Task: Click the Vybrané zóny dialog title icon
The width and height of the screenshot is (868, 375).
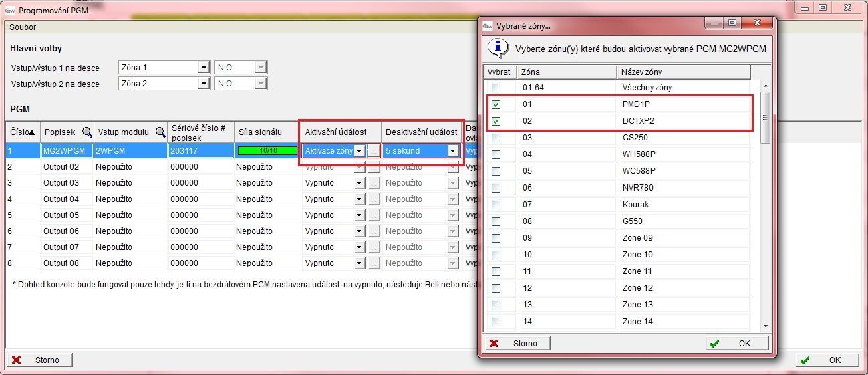Action: point(488,25)
